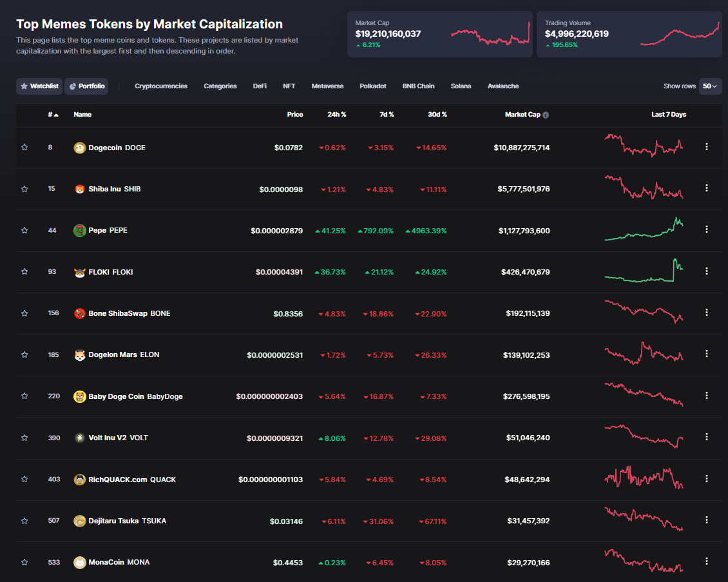
Task: Click the Dogelon Mars logo icon
Action: click(x=80, y=355)
